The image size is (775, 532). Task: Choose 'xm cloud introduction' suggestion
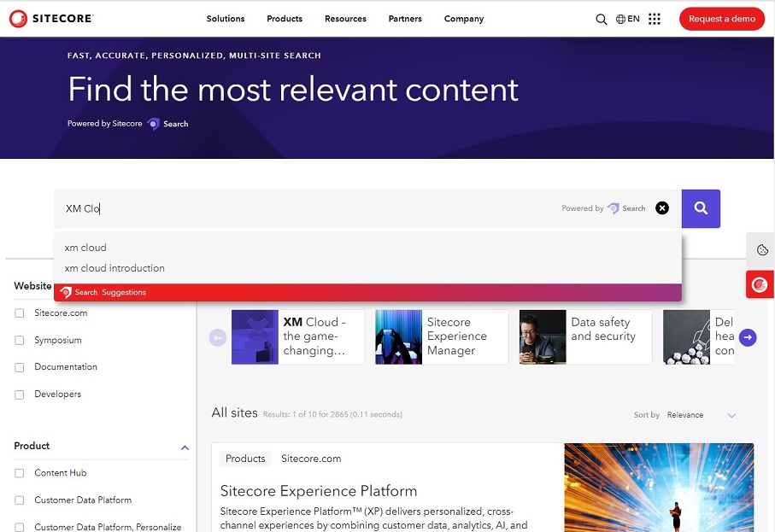coord(114,268)
